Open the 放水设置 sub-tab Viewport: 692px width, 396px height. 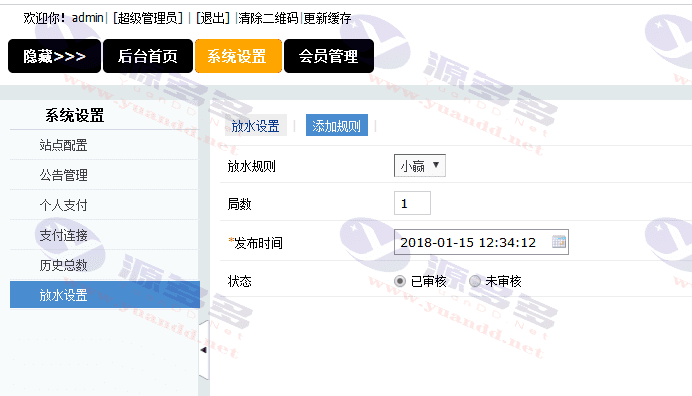pyautogui.click(x=256, y=126)
